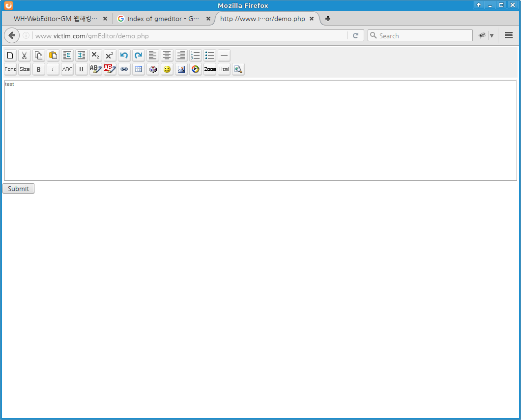Image resolution: width=521 pixels, height=420 pixels.
Task: Click the New document icon in editor toolbar
Action: (10, 55)
